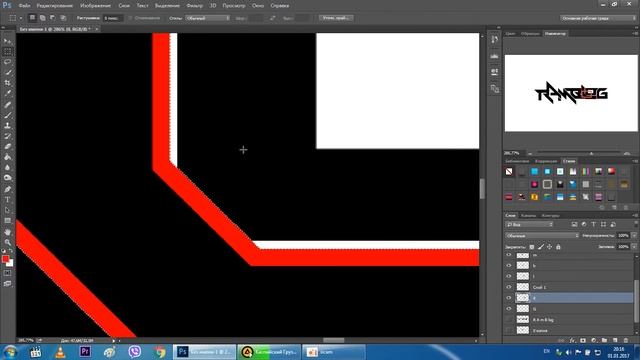Open marquee Style dropdown in options bar
Screen dimensions: 640x360
click(208, 18)
